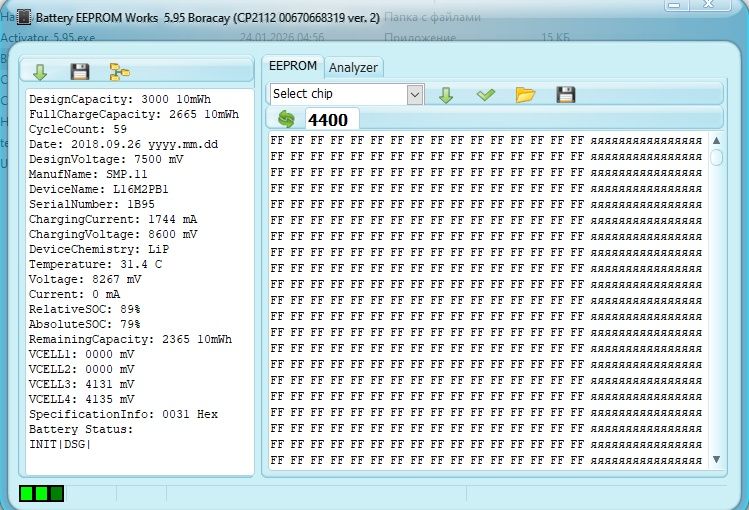Screen dimensions: 749x510
Task: Click the hex editor scrollbar thumb
Action: pos(716,157)
